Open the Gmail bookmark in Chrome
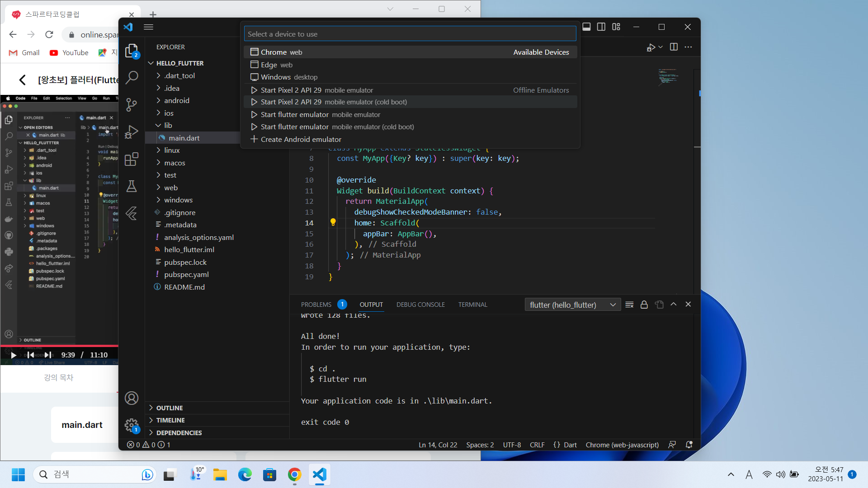Viewport: 868px width, 488px height. [x=24, y=53]
